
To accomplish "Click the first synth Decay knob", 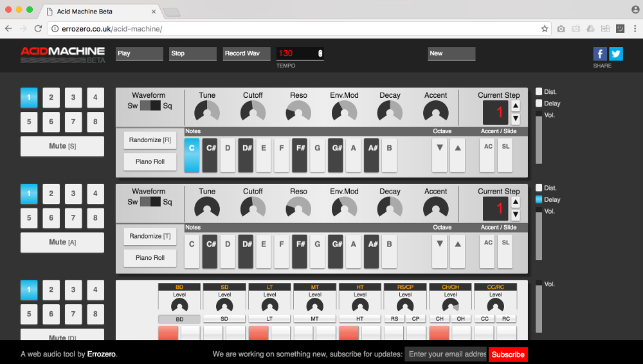I will click(x=390, y=112).
